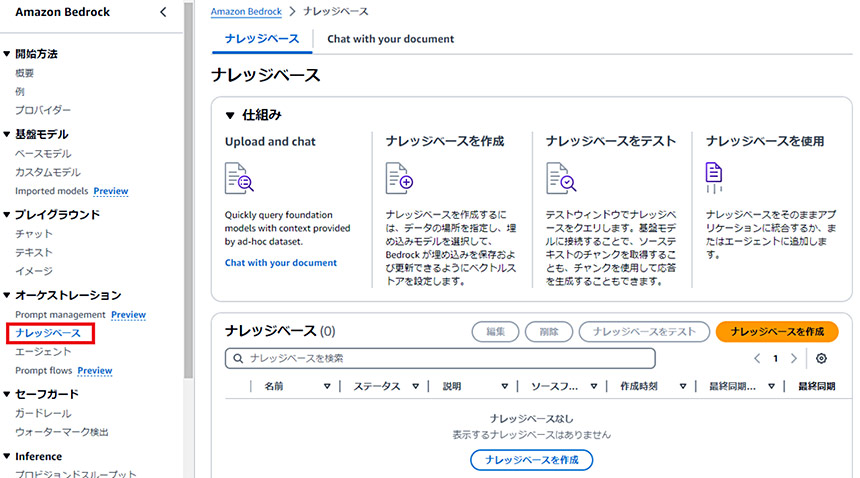Open チャット playground
Screen dimensions: 860x478
coord(34,234)
